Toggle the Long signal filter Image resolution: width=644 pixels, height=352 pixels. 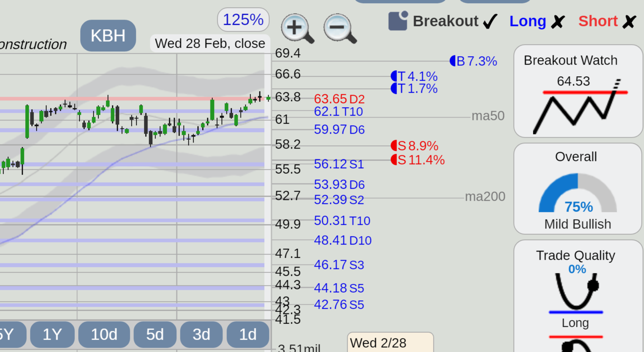click(x=537, y=21)
